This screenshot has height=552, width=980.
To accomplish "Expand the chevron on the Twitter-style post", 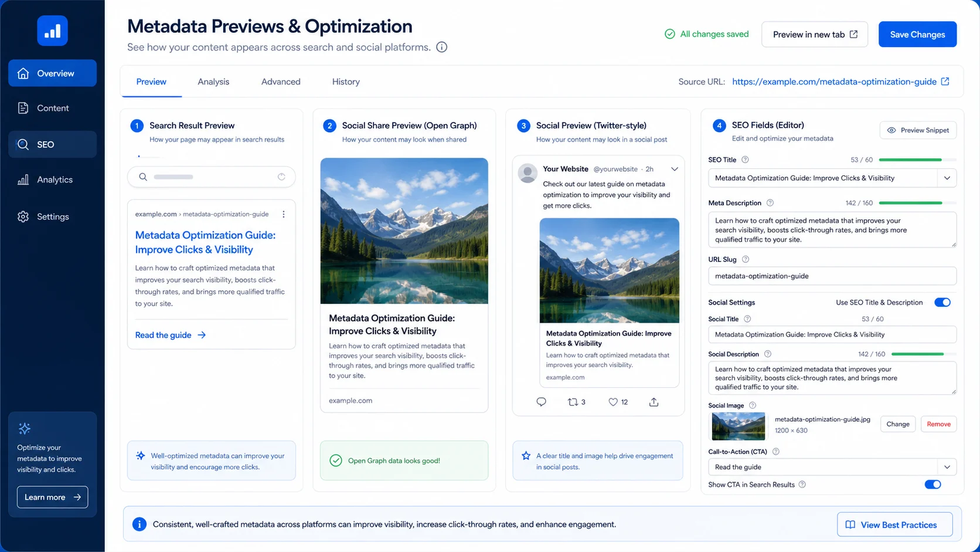I will coord(675,169).
